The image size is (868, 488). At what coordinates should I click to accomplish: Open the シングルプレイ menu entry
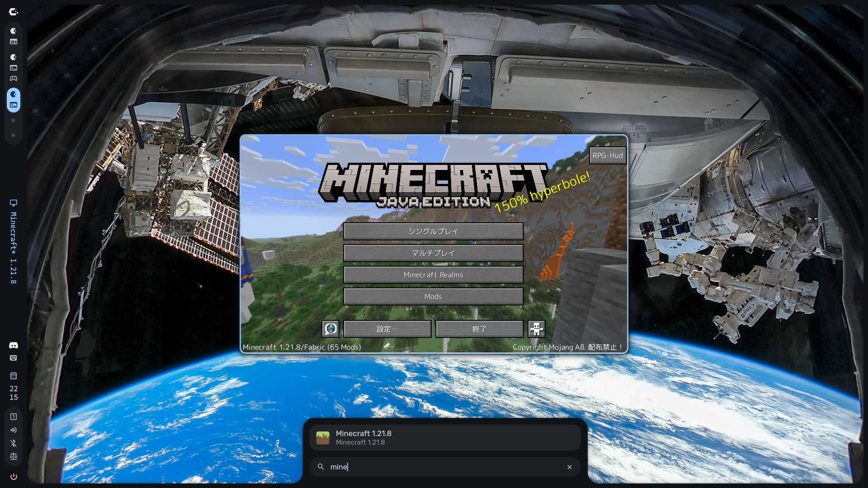pyautogui.click(x=433, y=231)
